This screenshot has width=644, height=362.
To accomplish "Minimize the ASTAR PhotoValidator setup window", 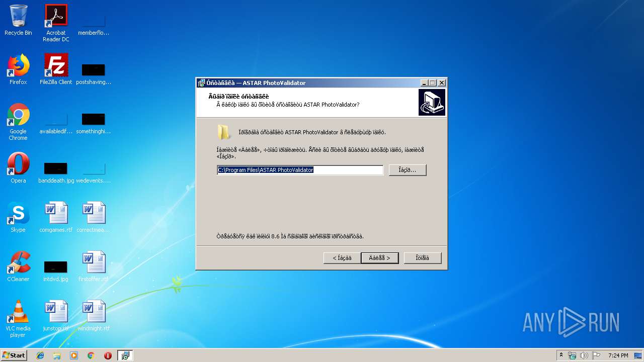I will tap(424, 83).
